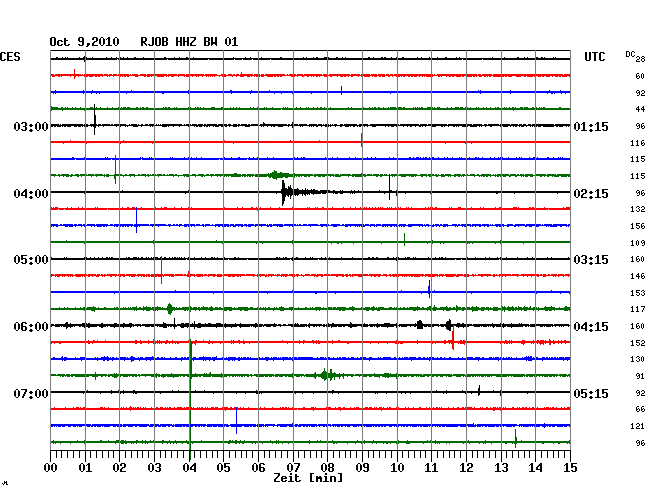The height and width of the screenshot is (494, 650).
Task: Select the 03:00 local time label
Action: (31, 126)
